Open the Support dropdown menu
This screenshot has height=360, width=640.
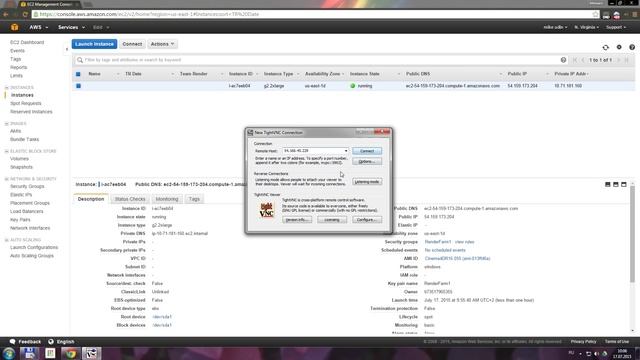[x=616, y=27]
